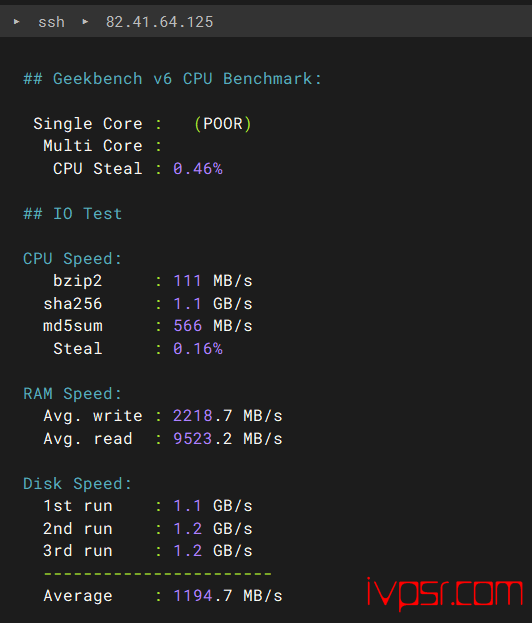The width and height of the screenshot is (532, 623).
Task: Click the arrow between ssh and IP
Action: tap(85, 22)
